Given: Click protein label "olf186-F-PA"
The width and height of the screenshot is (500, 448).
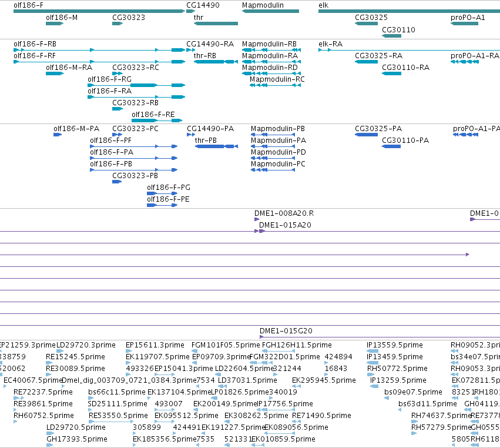Looking at the screenshot, I should (112, 152).
